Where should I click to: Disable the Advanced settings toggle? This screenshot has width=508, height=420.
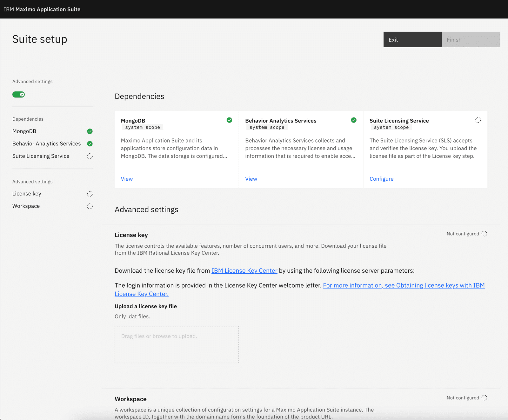point(18,94)
